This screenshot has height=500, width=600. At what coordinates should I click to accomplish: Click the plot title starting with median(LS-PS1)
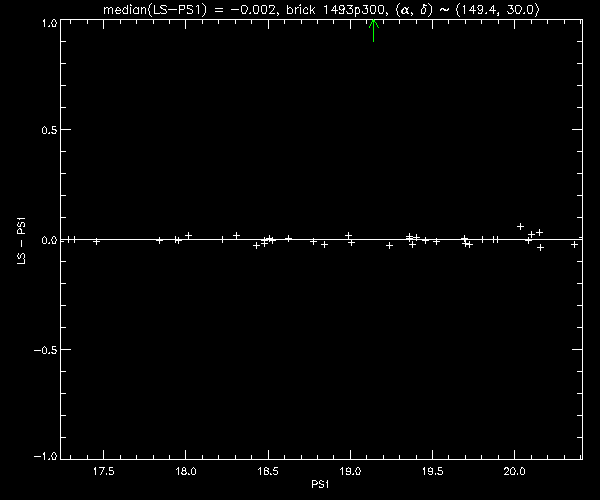coord(321,10)
